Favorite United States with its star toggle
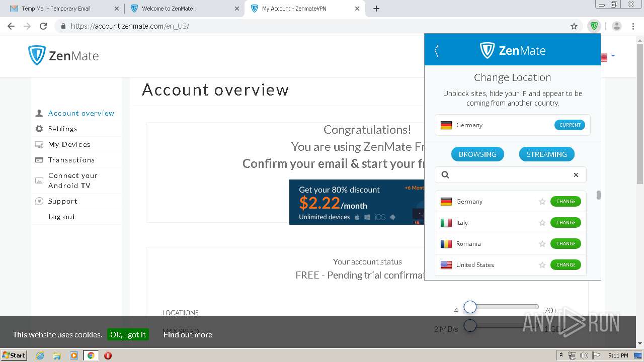644x362 pixels. click(542, 265)
